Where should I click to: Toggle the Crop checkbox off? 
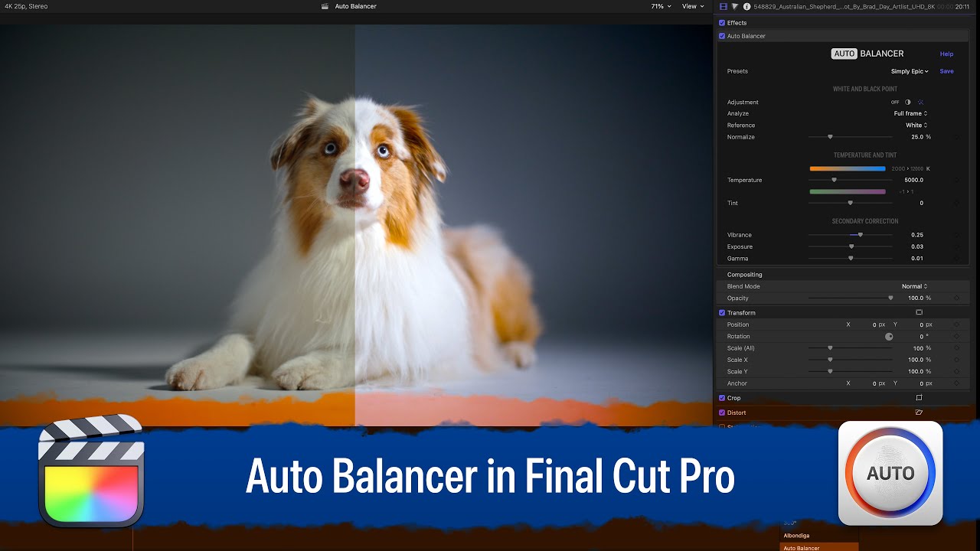click(721, 397)
